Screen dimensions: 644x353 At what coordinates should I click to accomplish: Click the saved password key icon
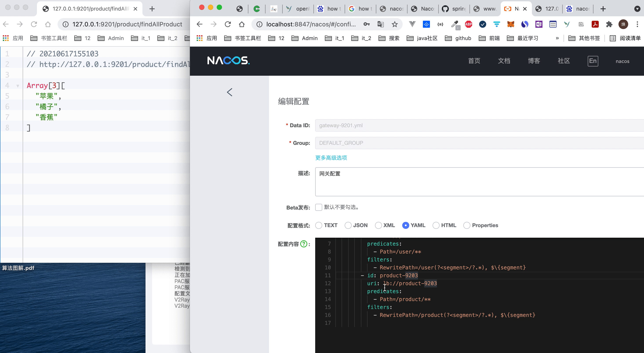(x=366, y=24)
